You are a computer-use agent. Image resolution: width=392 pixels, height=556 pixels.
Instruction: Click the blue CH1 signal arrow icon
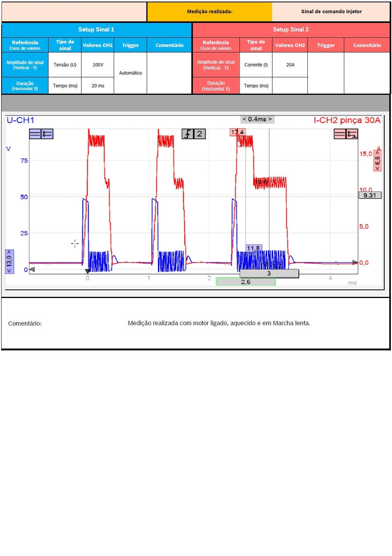click(47, 134)
